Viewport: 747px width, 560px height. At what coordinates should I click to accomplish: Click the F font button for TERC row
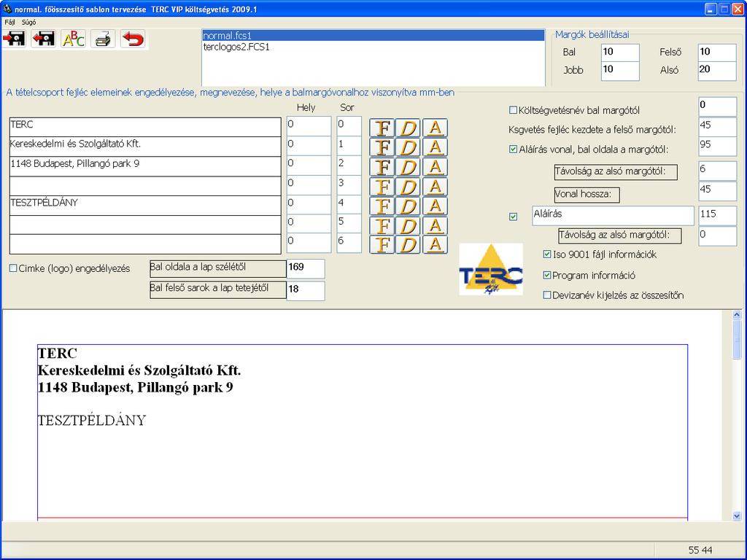[x=382, y=128]
